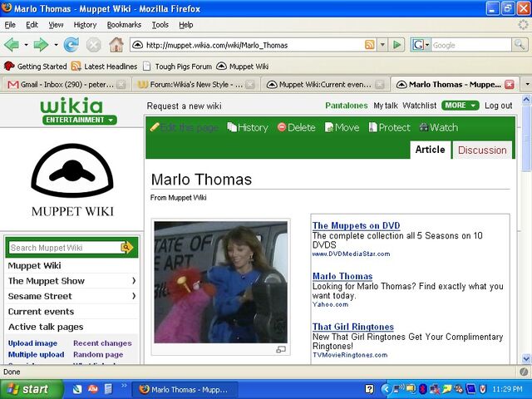Click Protect page action
The width and height of the screenshot is (532, 399).
pyautogui.click(x=390, y=127)
